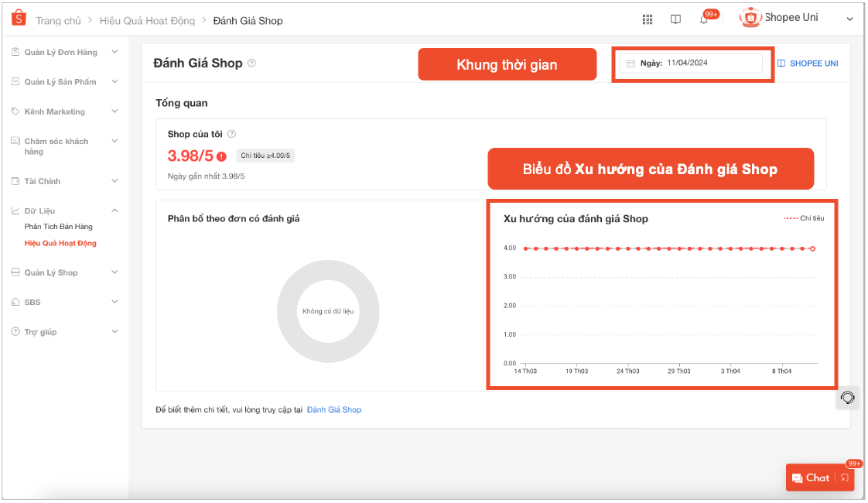
Task: Open the apps grid icon in top bar
Action: pyautogui.click(x=648, y=19)
